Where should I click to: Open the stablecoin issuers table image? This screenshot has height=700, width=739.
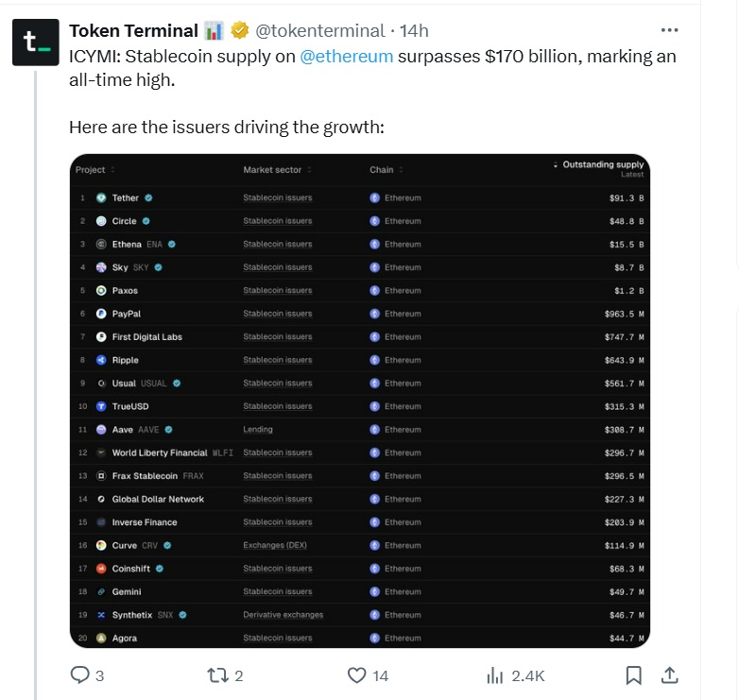360,401
